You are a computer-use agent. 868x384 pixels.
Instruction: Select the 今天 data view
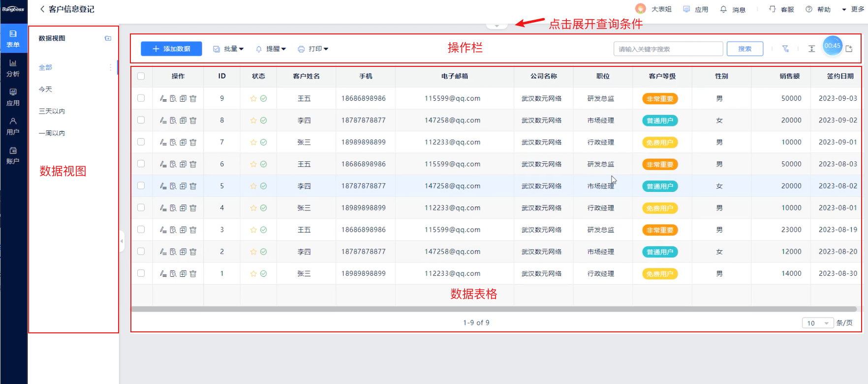(x=46, y=89)
